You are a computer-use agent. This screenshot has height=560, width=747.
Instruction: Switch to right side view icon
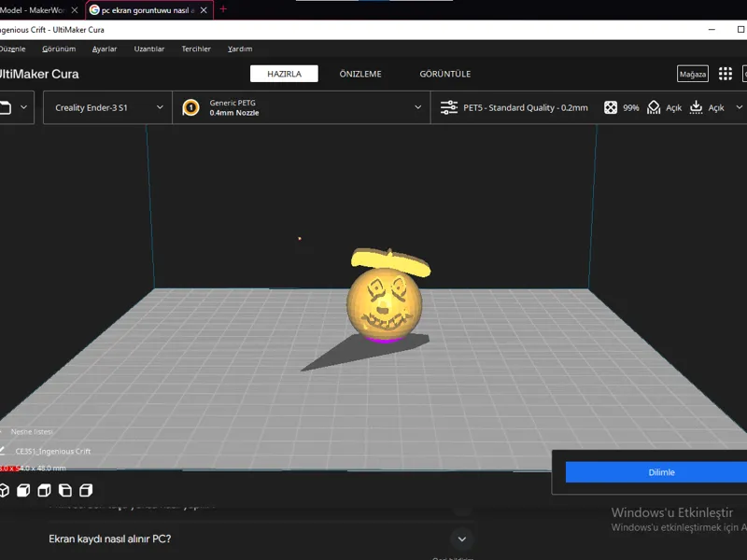click(86, 490)
